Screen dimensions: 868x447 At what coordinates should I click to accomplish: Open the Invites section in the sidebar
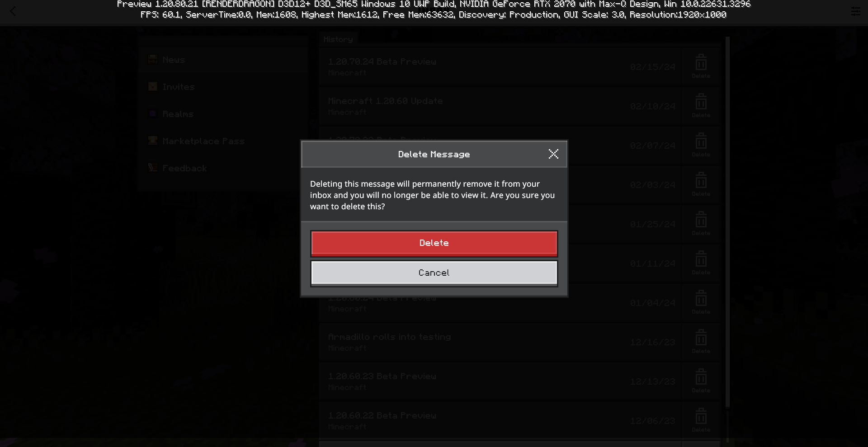pos(223,87)
